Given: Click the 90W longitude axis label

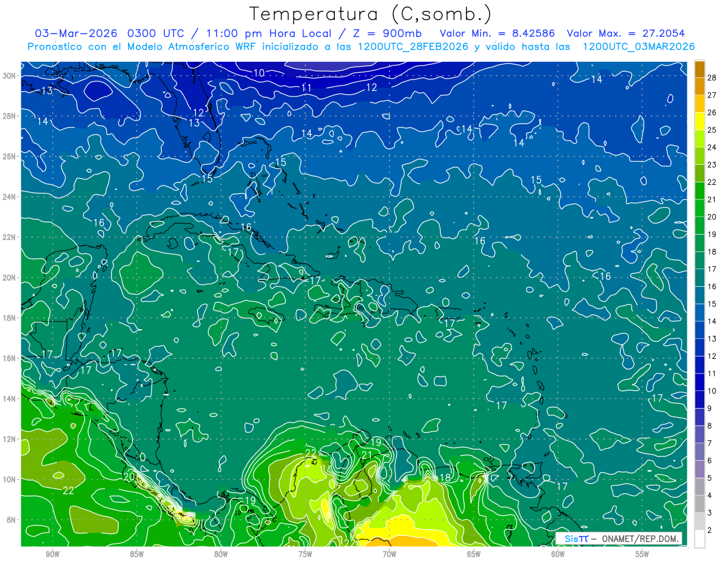Looking at the screenshot, I should point(52,554).
